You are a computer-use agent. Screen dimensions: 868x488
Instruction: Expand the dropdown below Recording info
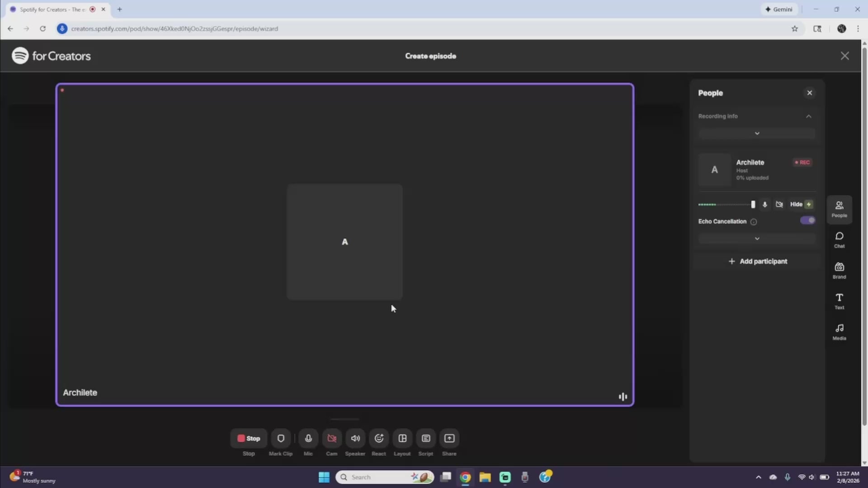tap(757, 133)
